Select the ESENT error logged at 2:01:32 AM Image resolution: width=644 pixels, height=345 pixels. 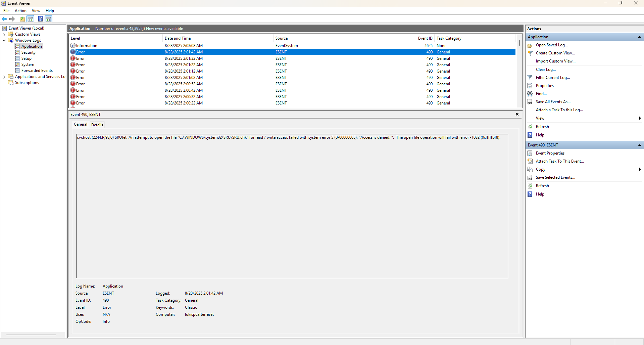[201, 58]
